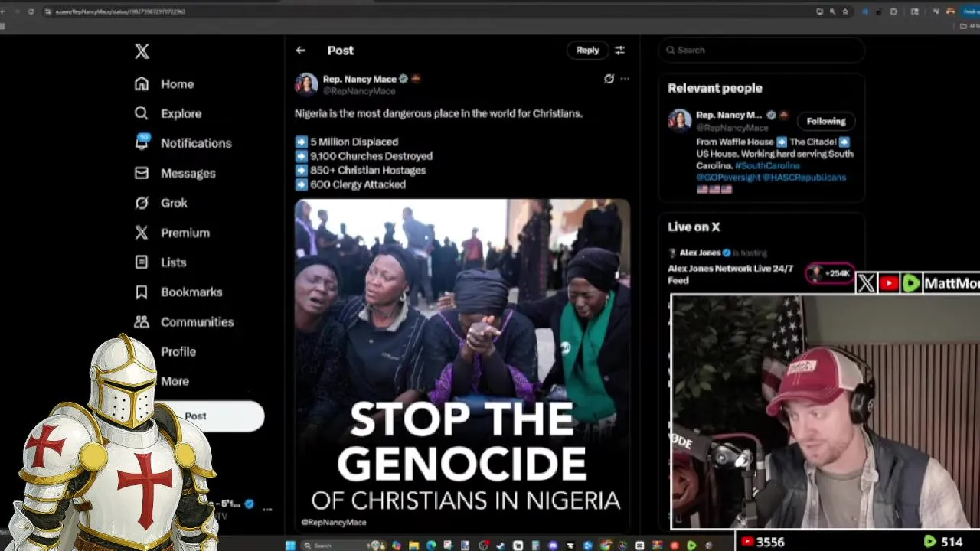980x551 pixels.
Task: Click the X logo in sidebar
Action: coord(142,51)
